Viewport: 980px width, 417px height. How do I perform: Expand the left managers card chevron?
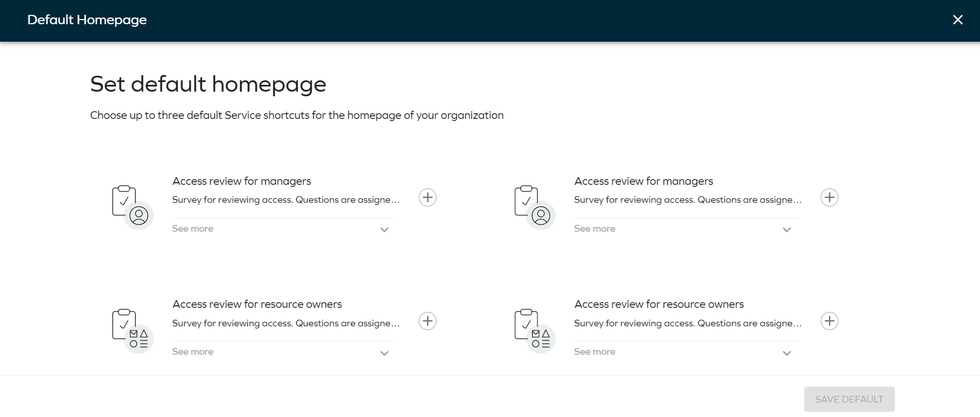click(x=384, y=230)
